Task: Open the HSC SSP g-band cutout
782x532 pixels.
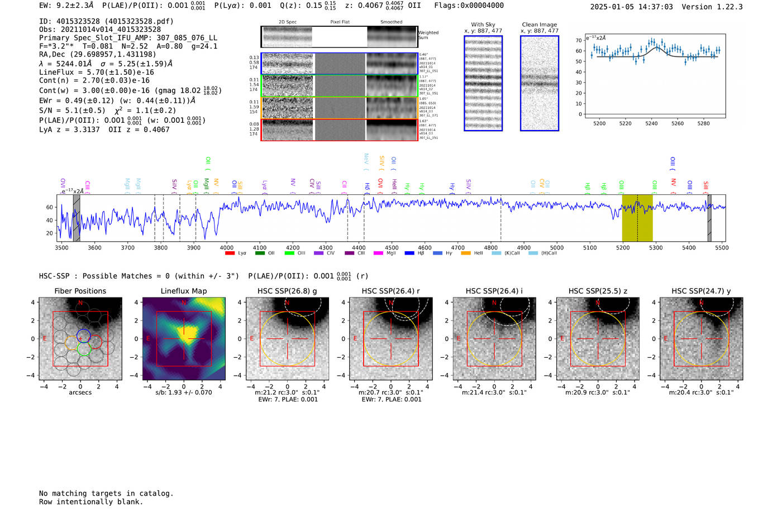Action: [288, 339]
